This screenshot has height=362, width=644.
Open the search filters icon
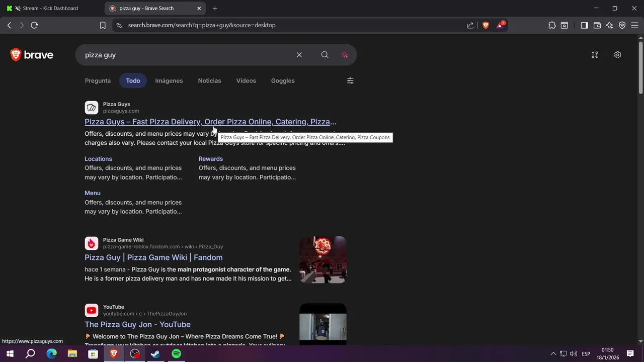[x=350, y=80]
